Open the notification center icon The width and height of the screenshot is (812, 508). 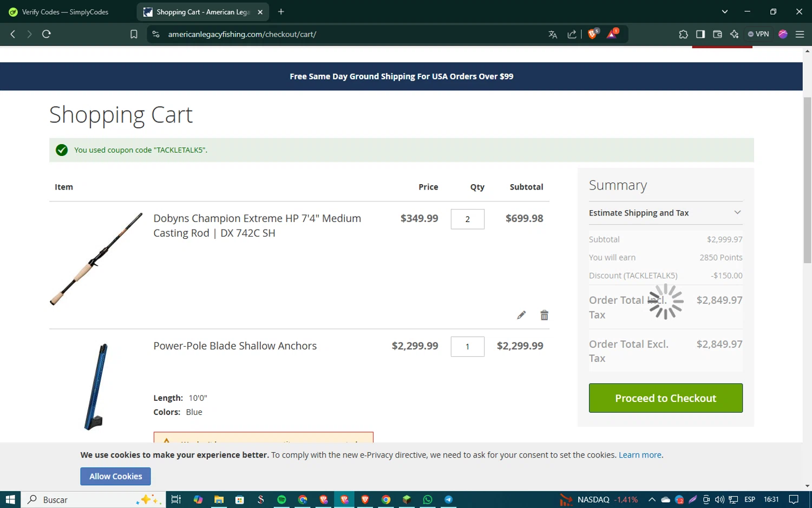(794, 499)
